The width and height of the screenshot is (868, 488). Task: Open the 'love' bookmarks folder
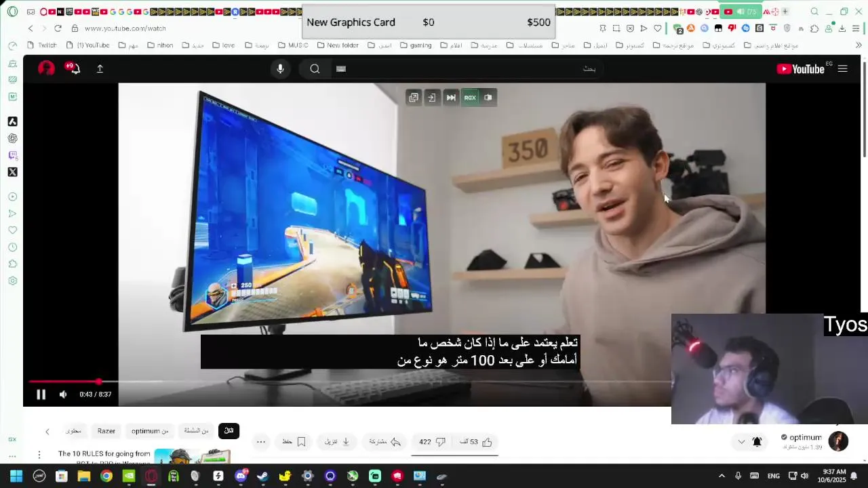[x=224, y=45]
